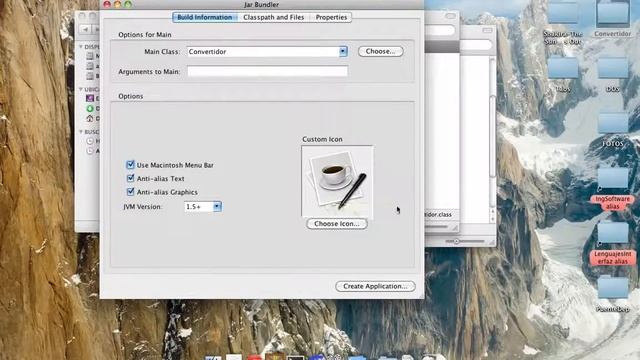Screen dimensions: 640x360
Task: Click the Main Class text field showing Convertidor
Action: click(x=262, y=51)
